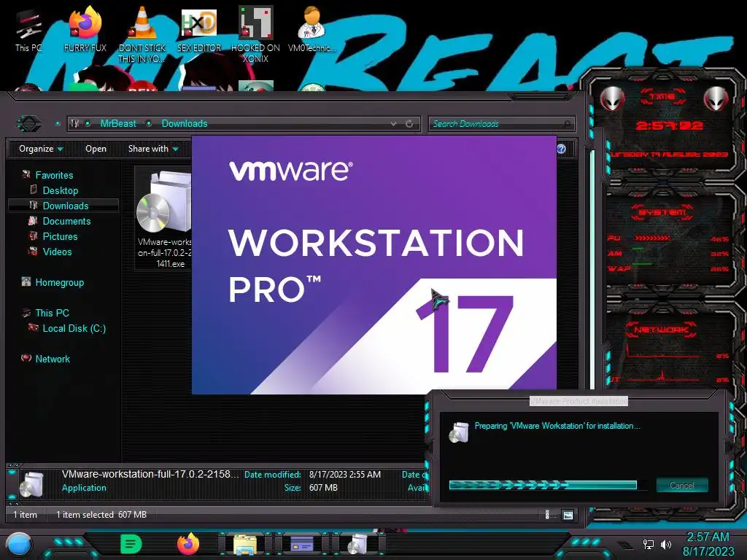Click the red 2:57 clock readout in gadget
The image size is (747, 560).
pos(670,125)
